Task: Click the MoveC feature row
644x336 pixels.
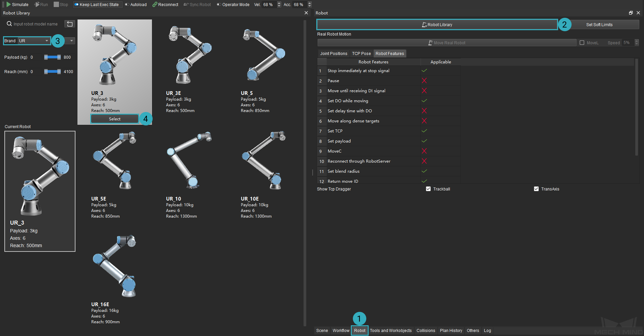Action: tap(389, 151)
